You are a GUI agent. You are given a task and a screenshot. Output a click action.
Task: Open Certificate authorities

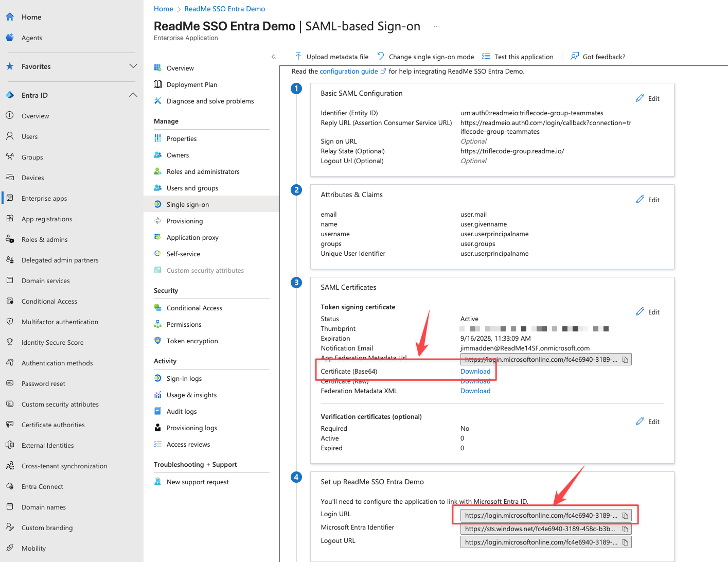[x=53, y=425]
